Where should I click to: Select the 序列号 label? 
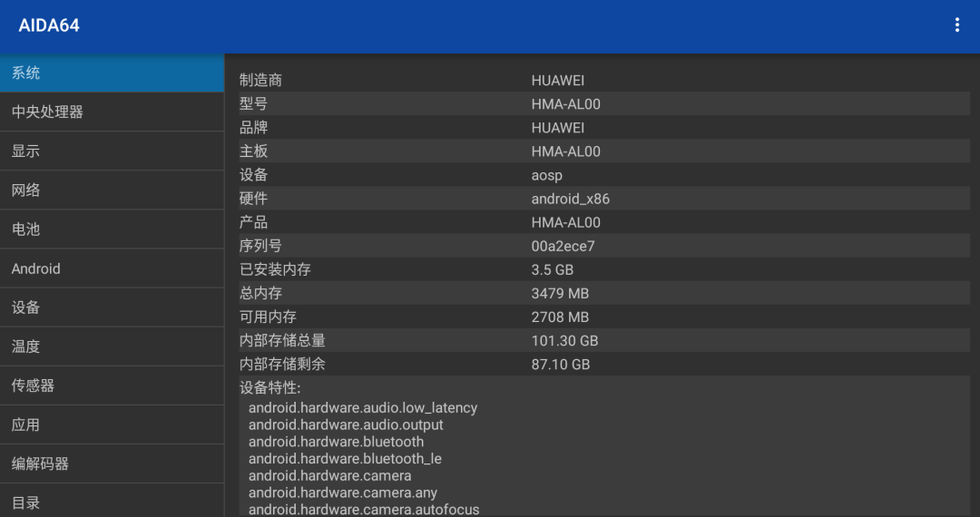(x=260, y=246)
